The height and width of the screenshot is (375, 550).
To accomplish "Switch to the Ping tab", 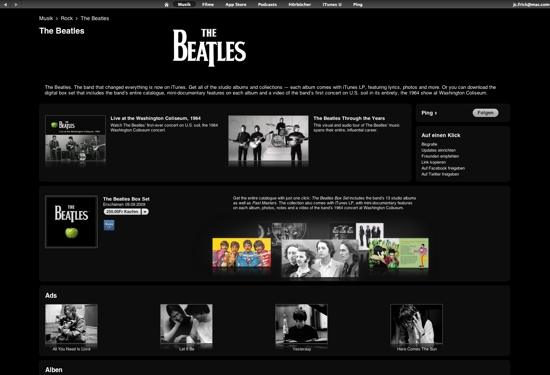I will coord(358,5).
